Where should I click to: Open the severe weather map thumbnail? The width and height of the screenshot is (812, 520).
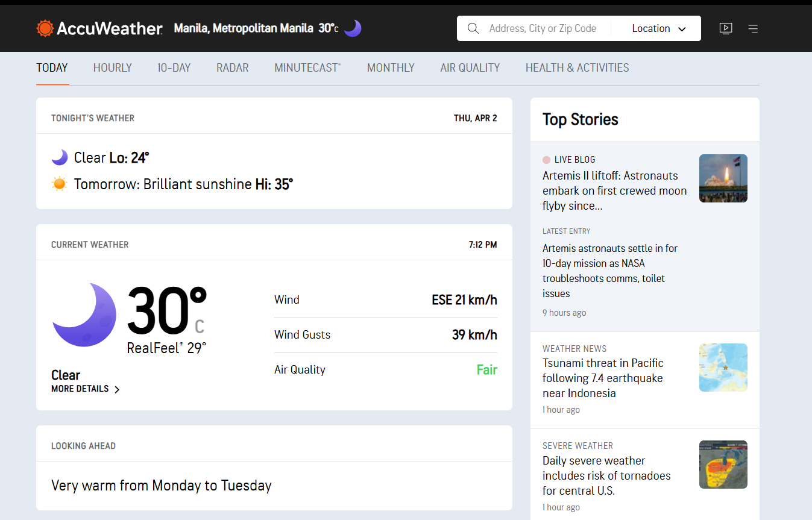(723, 465)
